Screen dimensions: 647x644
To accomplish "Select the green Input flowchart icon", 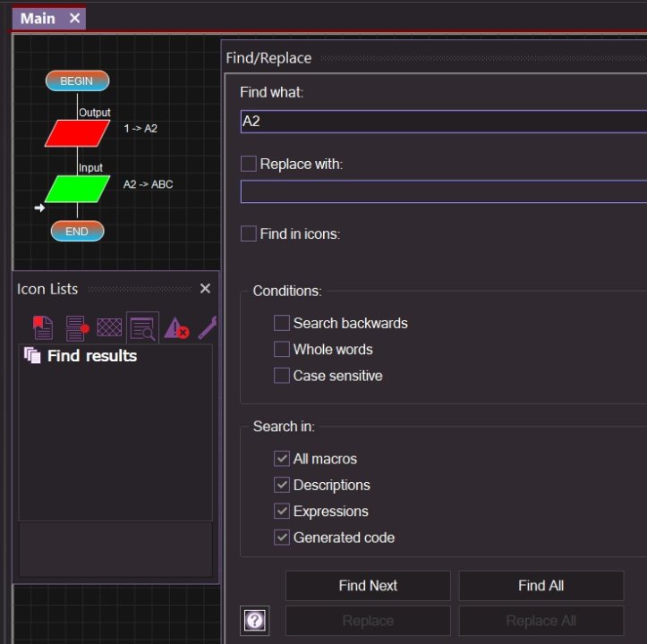I will tap(77, 189).
